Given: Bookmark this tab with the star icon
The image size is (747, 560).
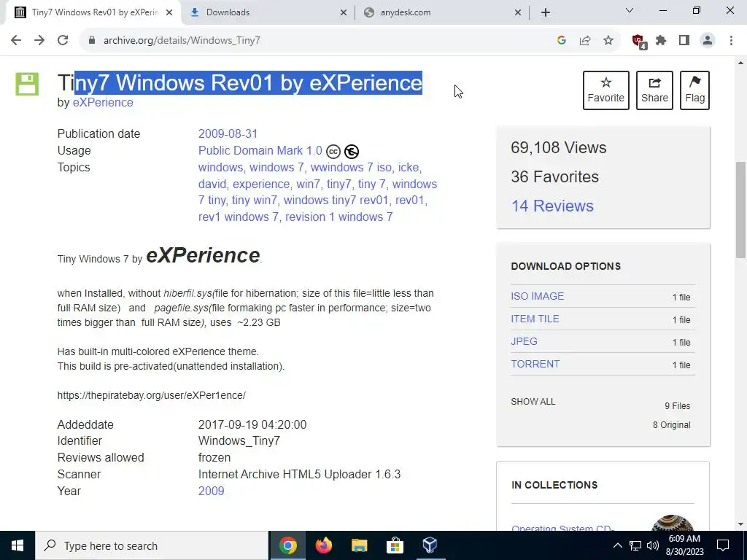Looking at the screenshot, I should [608, 41].
